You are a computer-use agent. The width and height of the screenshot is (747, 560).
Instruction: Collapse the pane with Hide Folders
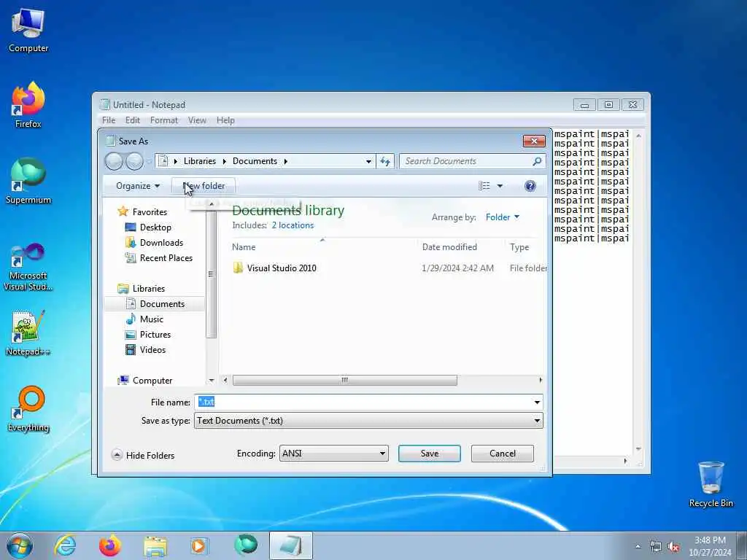[144, 455]
